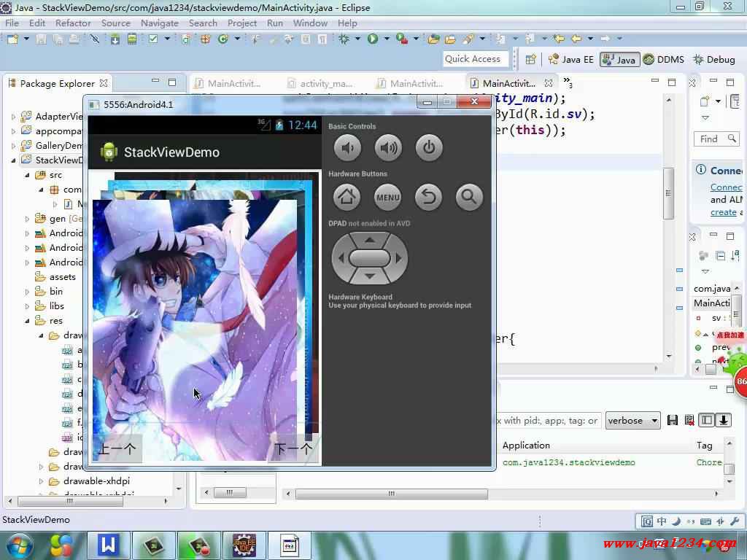Open the WPS Writer taskbar icon

point(108,545)
